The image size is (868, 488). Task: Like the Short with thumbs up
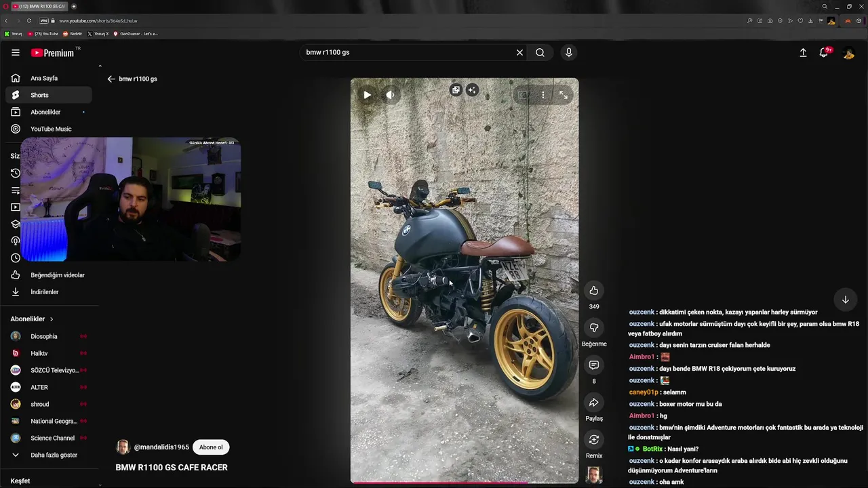594,290
